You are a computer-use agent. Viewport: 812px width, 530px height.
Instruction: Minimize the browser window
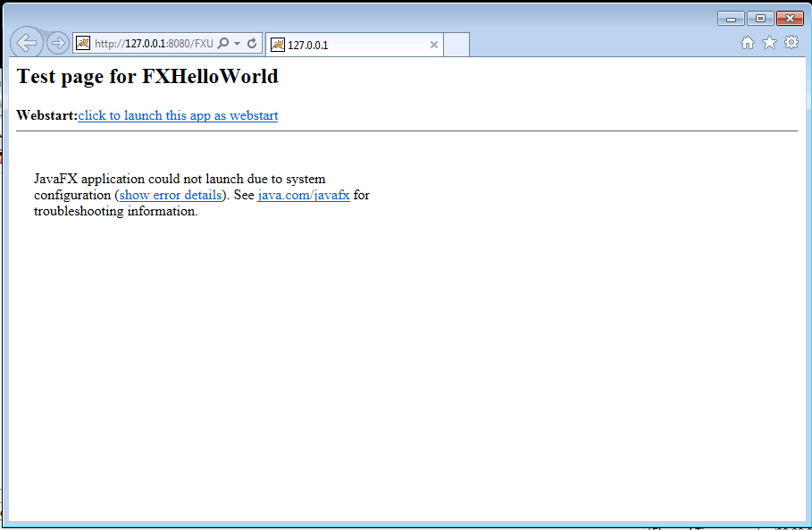pos(731,18)
